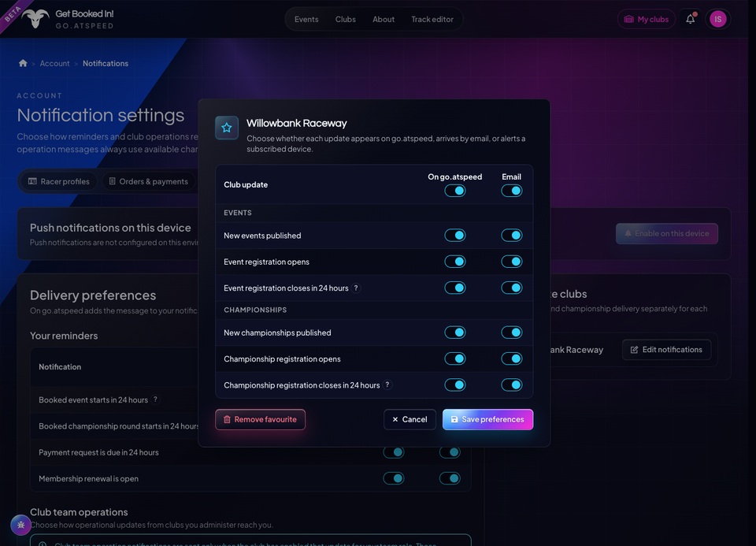This screenshot has height=546, width=756.
Task: Toggle Club update Email switch
Action: click(x=511, y=191)
